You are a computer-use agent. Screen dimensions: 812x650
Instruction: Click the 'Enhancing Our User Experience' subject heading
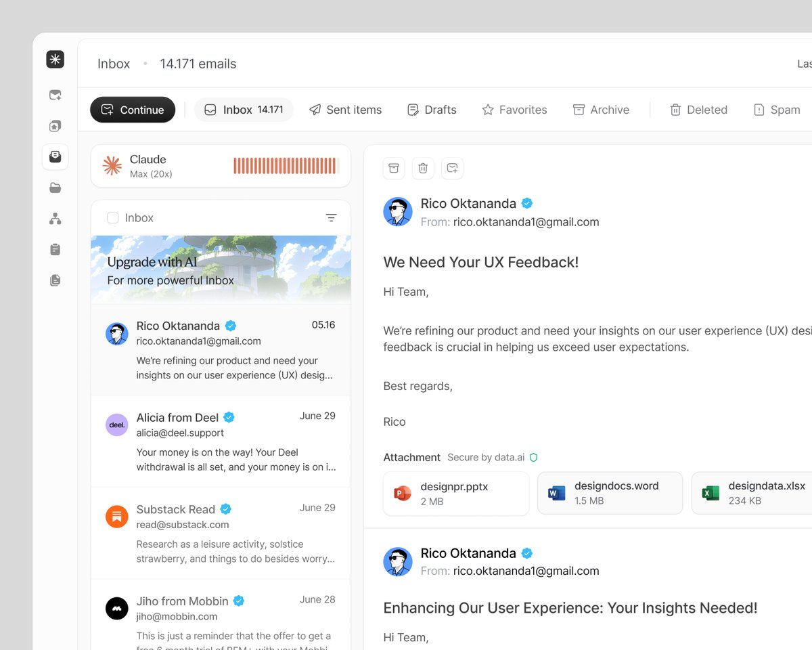point(570,608)
